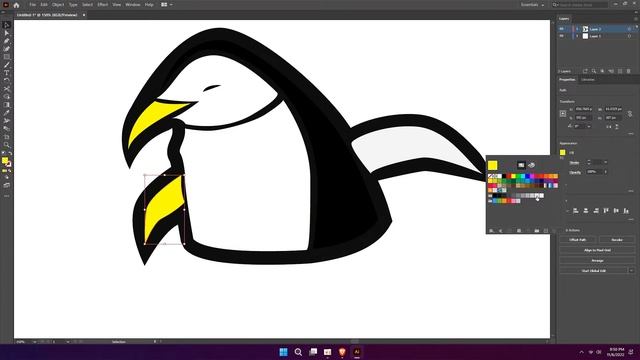Switch to color mixer view in popup
Viewport: 640px width, 360px height.
pos(531,165)
